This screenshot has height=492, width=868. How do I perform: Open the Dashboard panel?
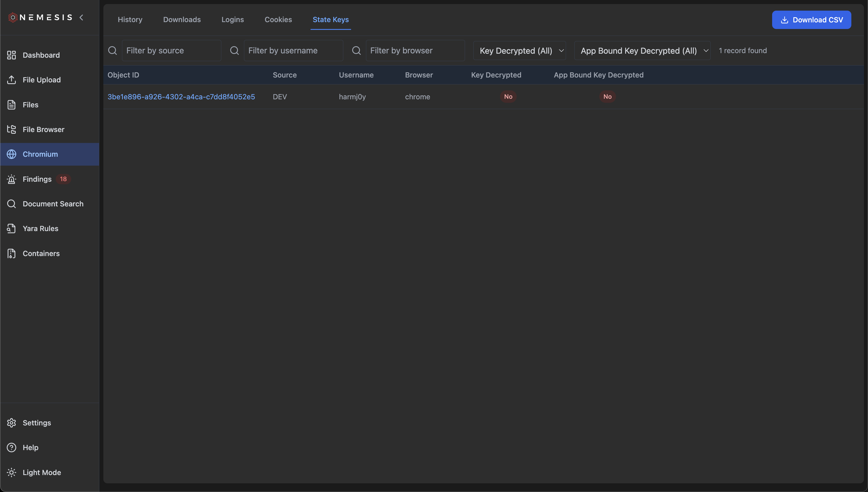coord(41,55)
